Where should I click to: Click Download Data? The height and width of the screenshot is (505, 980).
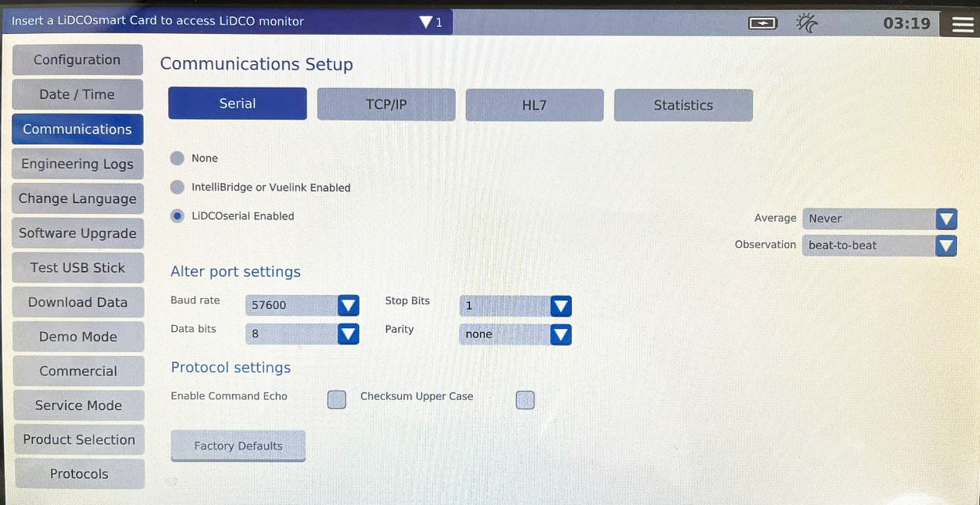(77, 302)
